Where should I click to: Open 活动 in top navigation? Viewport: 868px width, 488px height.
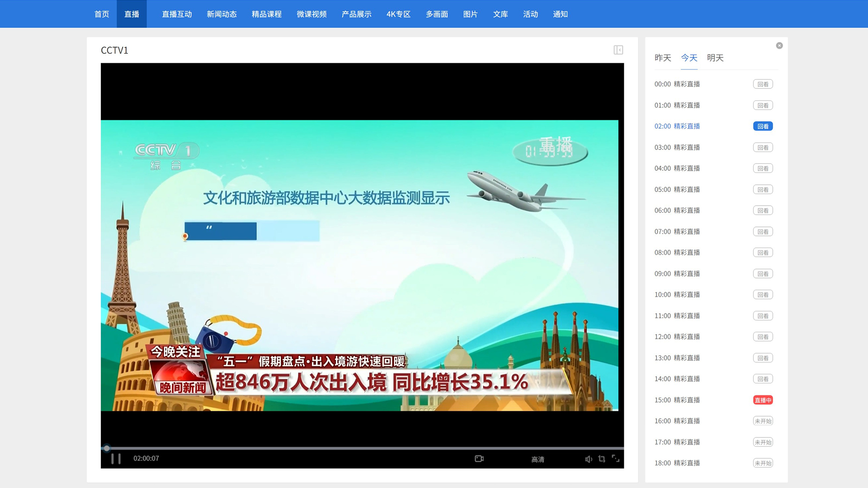[531, 14]
